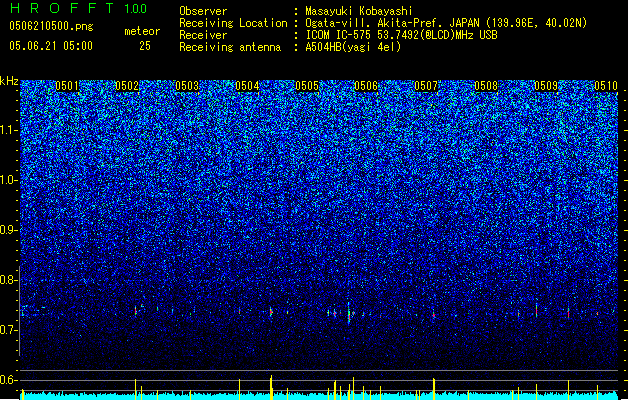Click the 0.6 frequency axis label

[x=9, y=380]
